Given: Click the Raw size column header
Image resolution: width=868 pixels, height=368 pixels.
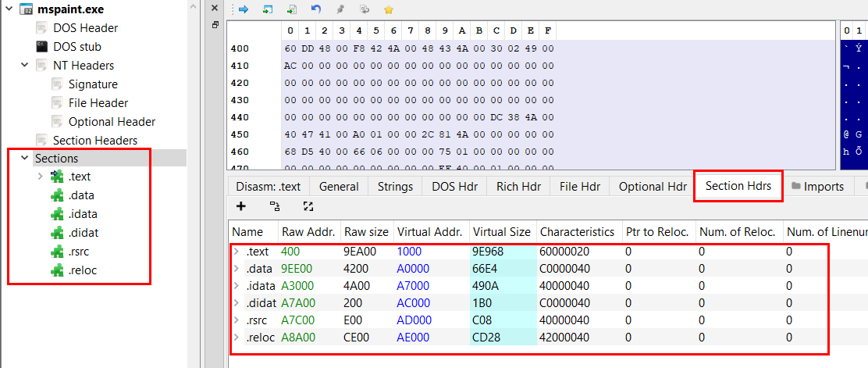Looking at the screenshot, I should pyautogui.click(x=365, y=232).
